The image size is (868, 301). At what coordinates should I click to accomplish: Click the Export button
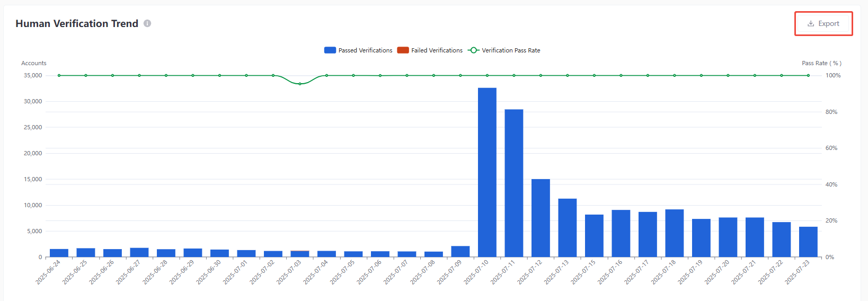823,23
